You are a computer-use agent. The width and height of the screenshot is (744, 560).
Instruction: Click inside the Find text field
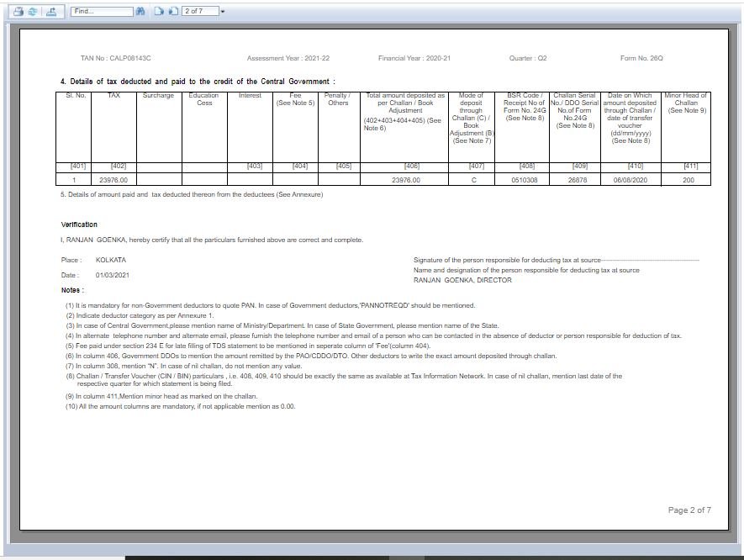coord(101,11)
